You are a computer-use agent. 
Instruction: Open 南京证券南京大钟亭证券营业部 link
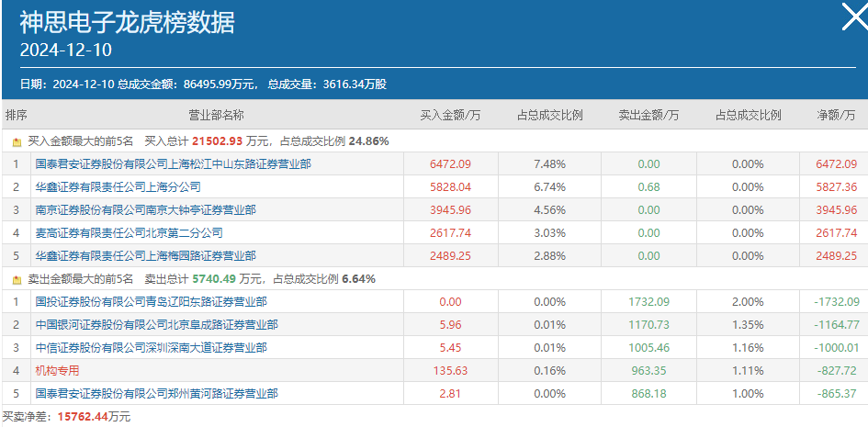point(146,210)
